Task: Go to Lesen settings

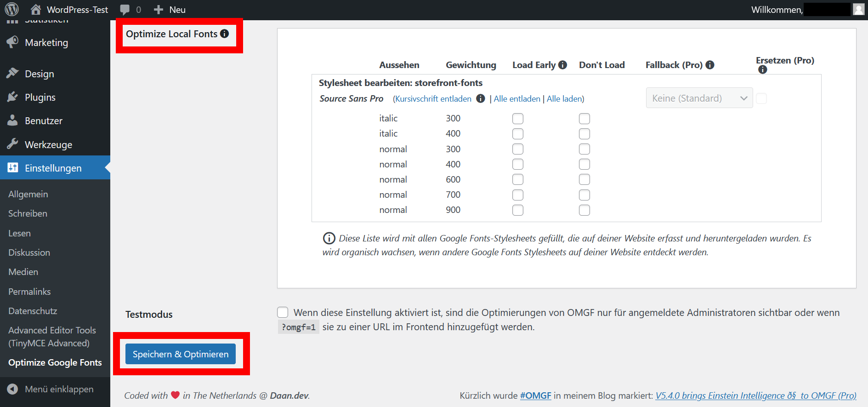Action: 19,233
